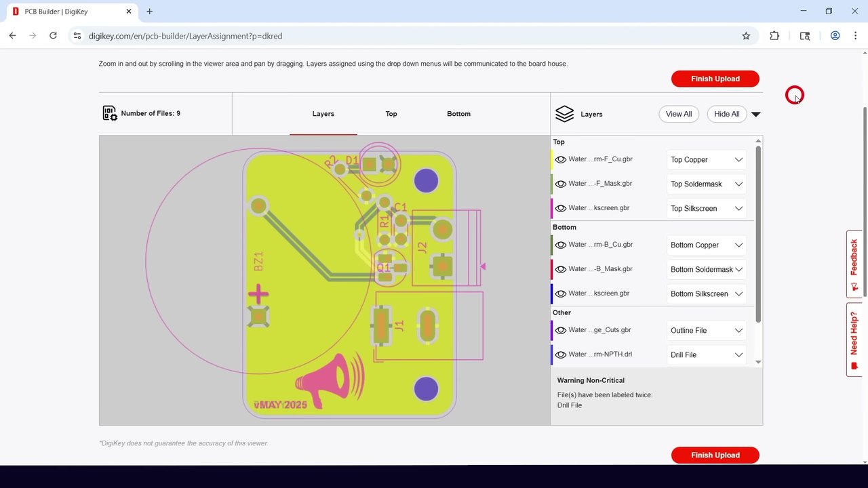This screenshot has width=868, height=488.
Task: Toggle visibility of the F_Cu.gbr layer
Action: tap(561, 160)
